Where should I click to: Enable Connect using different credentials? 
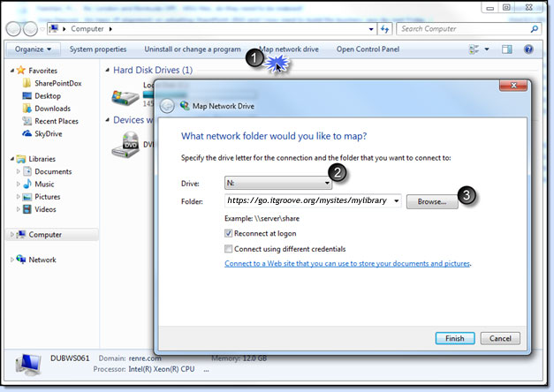click(229, 249)
